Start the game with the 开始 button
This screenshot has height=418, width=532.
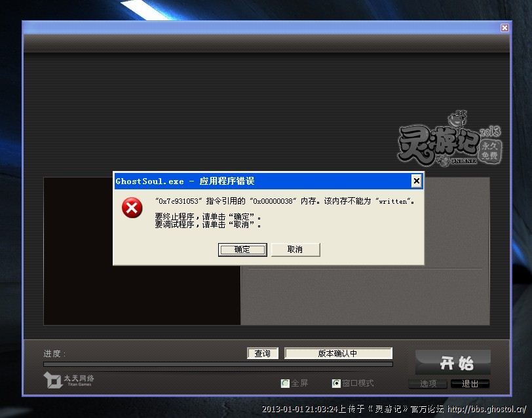coord(453,362)
